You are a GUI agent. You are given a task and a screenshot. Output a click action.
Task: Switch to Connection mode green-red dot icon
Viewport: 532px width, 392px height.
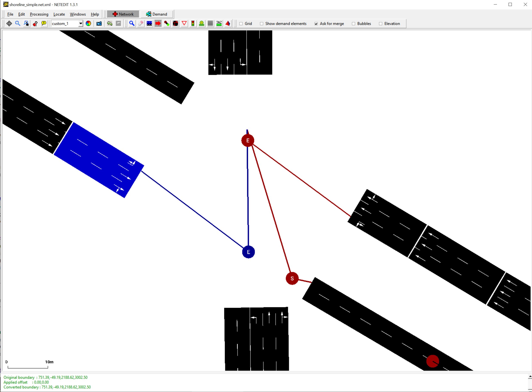167,23
